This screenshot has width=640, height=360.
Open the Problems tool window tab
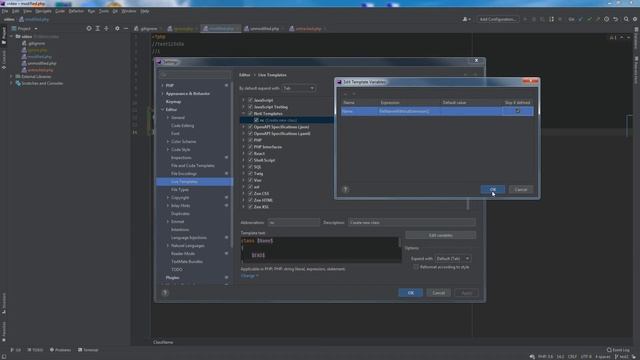pos(60,350)
